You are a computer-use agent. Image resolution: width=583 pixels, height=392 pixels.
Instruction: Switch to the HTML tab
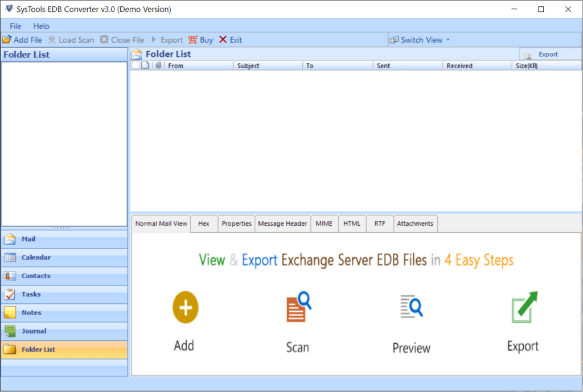coord(352,224)
